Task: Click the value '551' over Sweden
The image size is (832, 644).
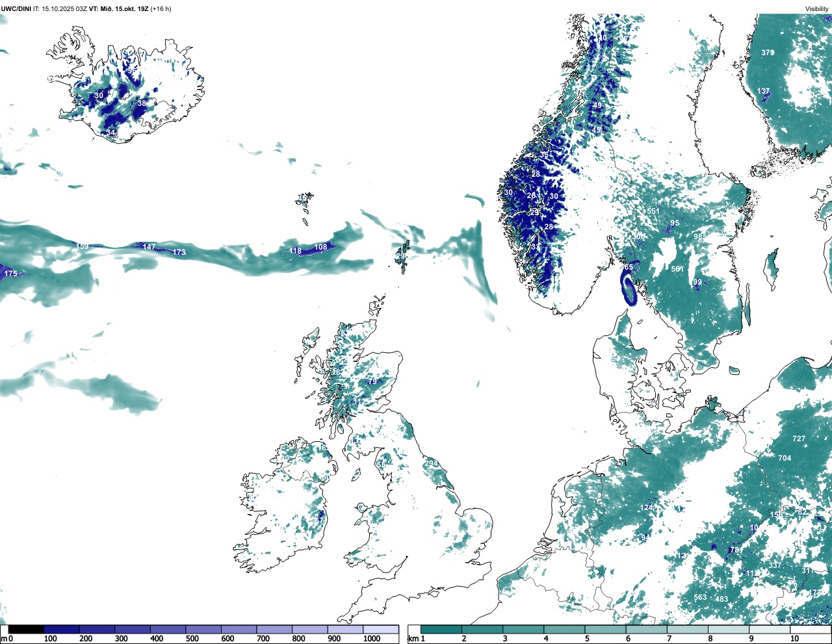Action: click(653, 212)
